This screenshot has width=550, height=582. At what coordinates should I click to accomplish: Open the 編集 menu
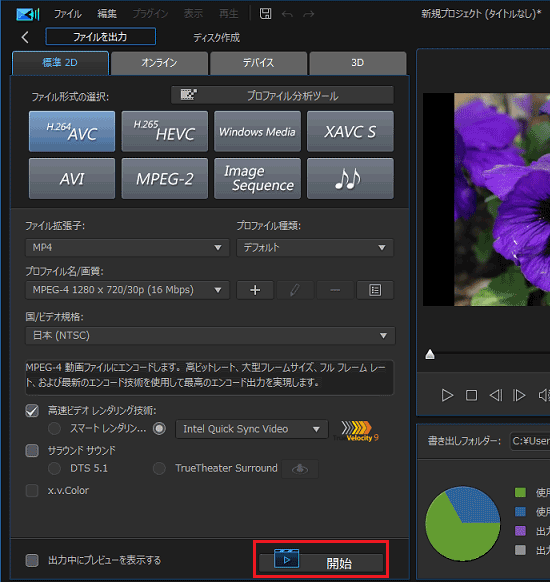[x=107, y=14]
